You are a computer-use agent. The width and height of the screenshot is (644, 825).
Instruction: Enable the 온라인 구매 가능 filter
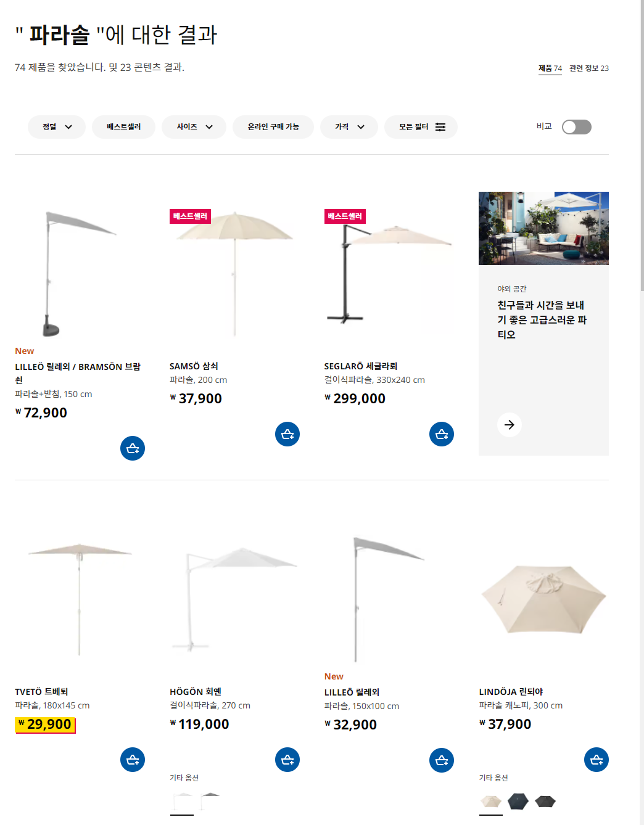[273, 127]
